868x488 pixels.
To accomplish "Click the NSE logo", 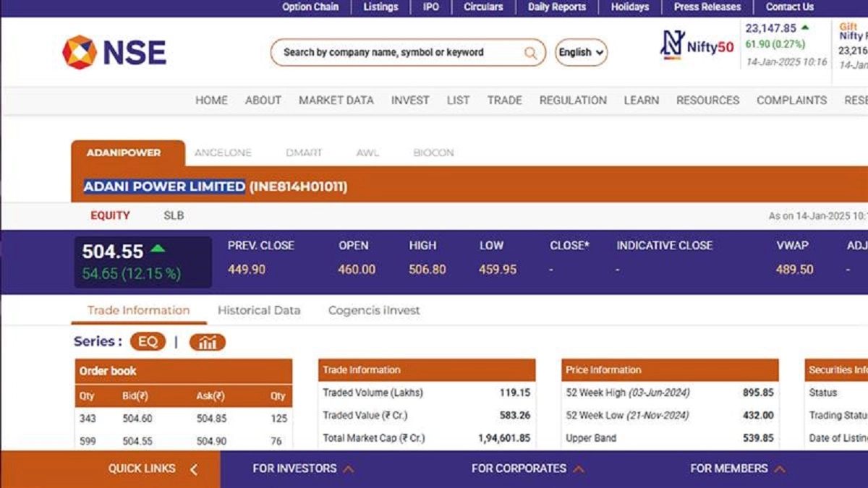I will pos(114,52).
